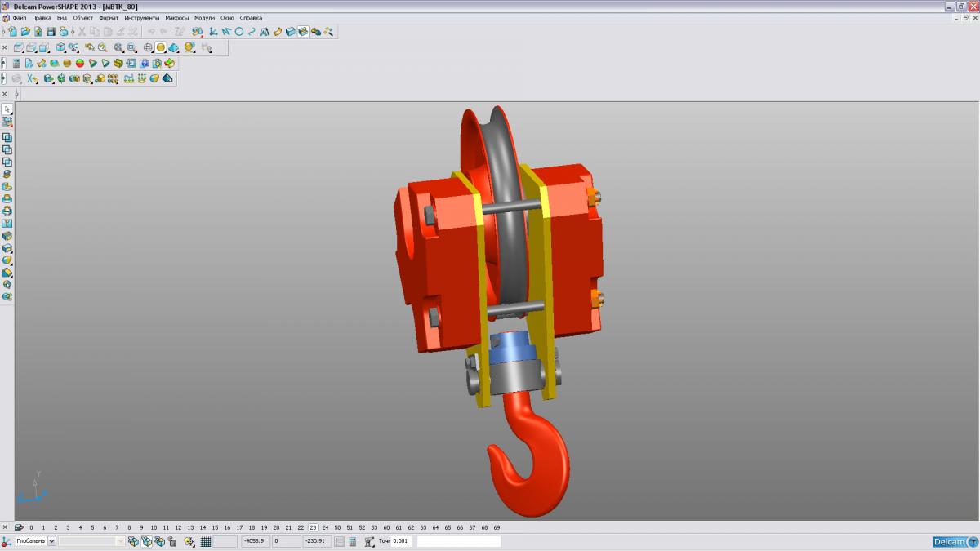Open the Макросы menu
The height and width of the screenshot is (551, 980).
[x=176, y=17]
